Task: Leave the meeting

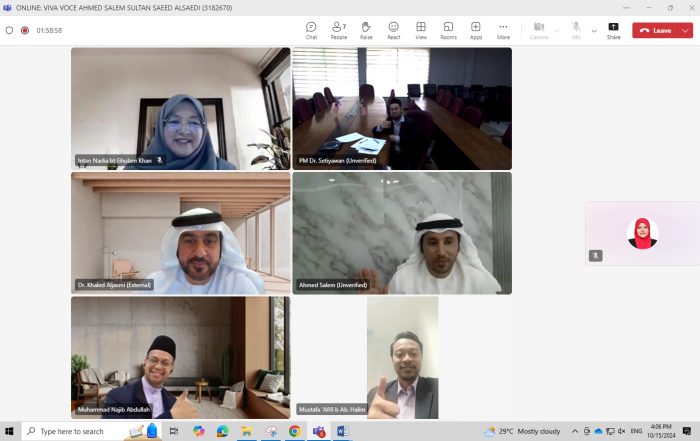Action: tap(655, 30)
